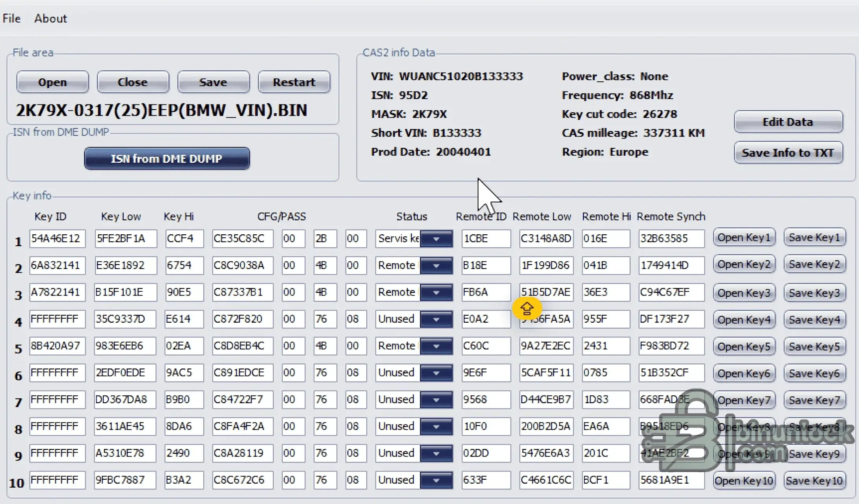859x504 pixels.
Task: Click Save Key5 button
Action: [x=815, y=347]
